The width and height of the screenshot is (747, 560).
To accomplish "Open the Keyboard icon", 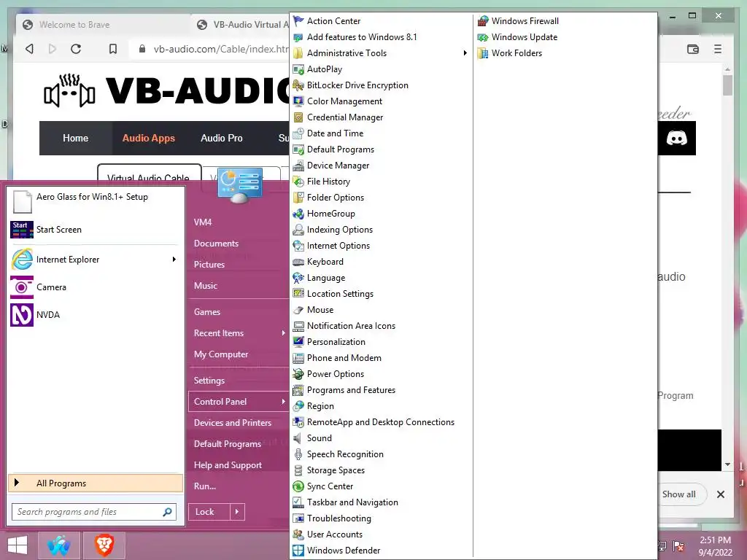I will click(x=298, y=262).
